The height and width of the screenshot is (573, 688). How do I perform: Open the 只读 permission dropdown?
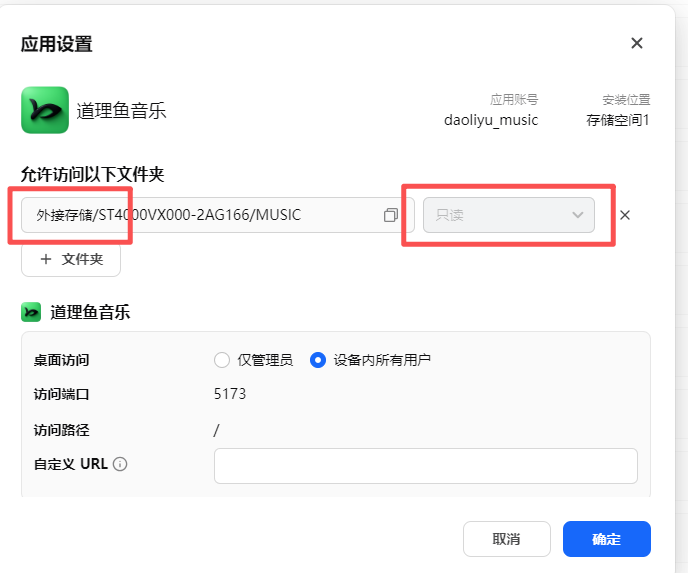point(509,215)
